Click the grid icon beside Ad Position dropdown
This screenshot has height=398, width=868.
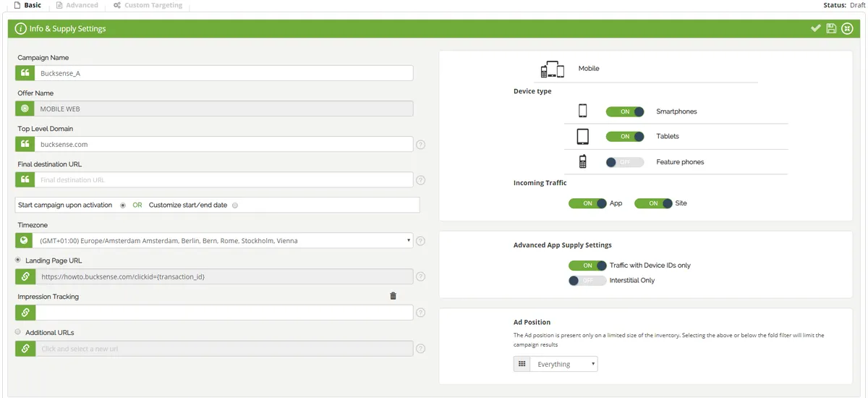522,364
